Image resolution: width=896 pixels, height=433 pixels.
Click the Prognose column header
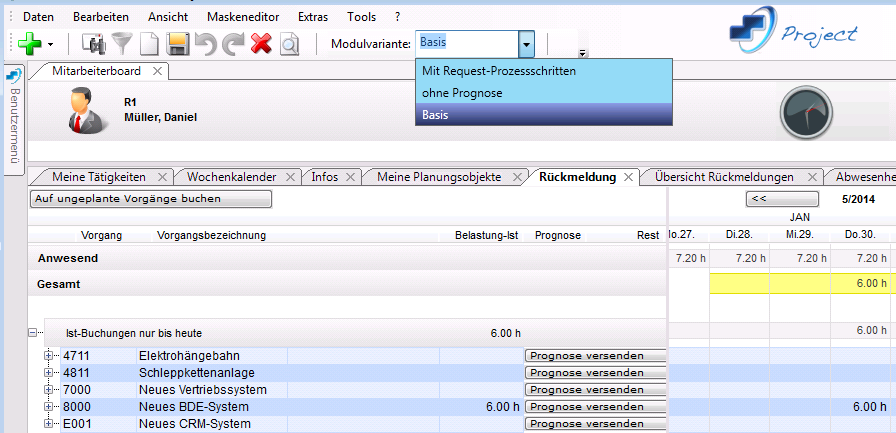(558, 235)
